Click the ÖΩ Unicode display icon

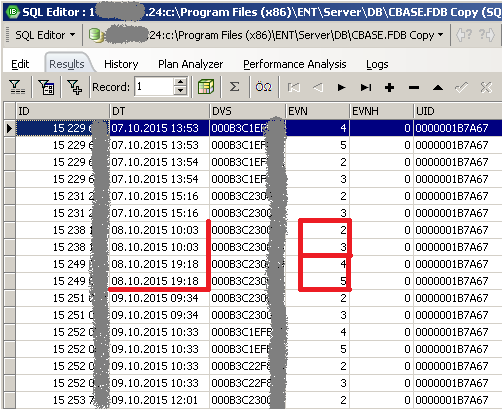(x=263, y=87)
